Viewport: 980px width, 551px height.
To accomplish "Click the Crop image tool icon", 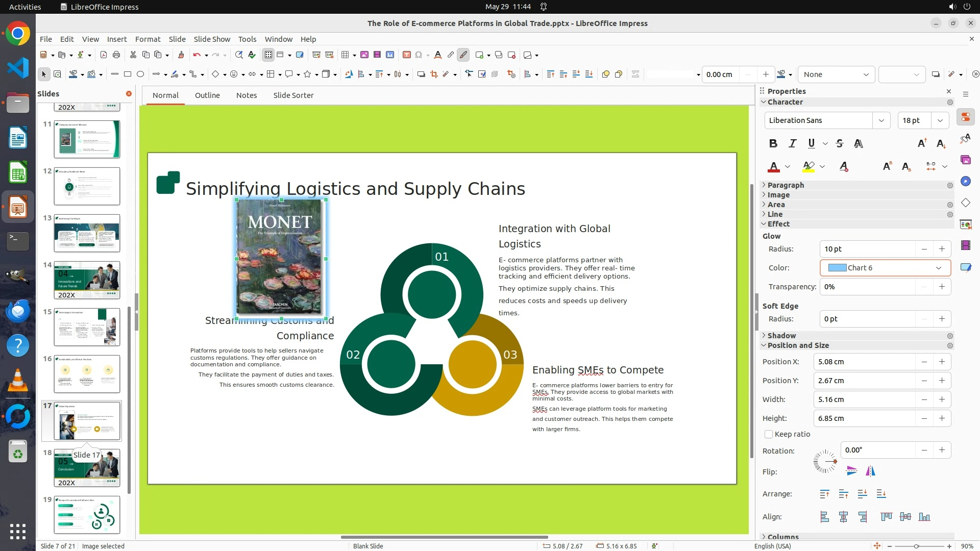I will 434,74.
